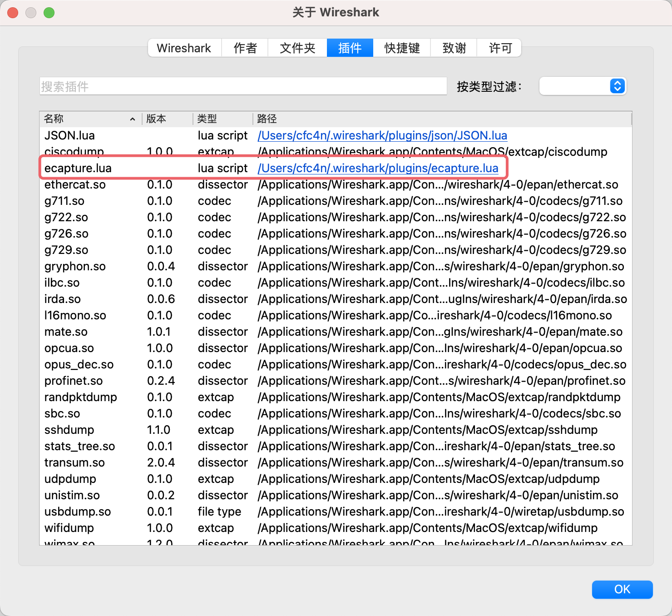
Task: Click lua script type of JSON.lua
Action: [x=222, y=135]
